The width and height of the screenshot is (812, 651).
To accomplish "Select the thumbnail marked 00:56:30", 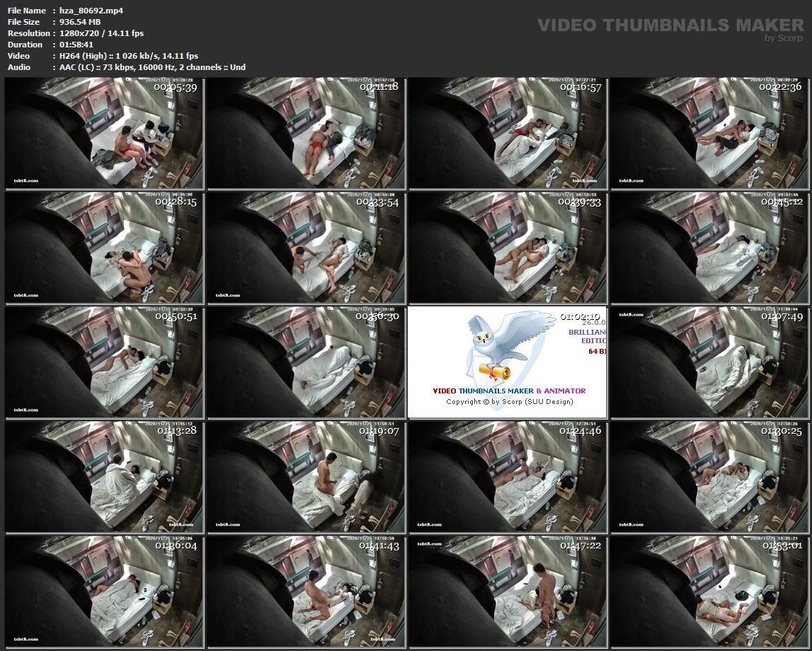I will point(306,362).
